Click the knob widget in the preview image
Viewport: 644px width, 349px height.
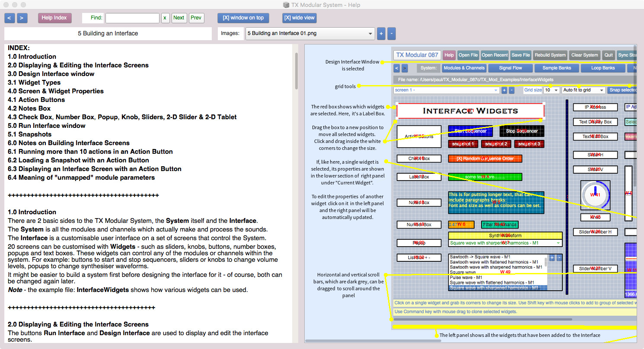click(x=595, y=195)
